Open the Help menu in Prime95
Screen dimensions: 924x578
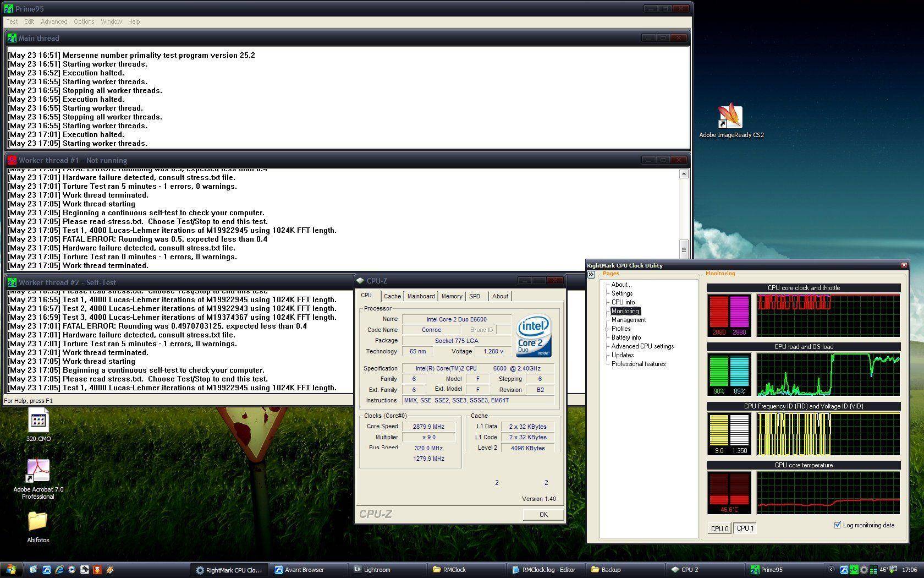pos(134,21)
